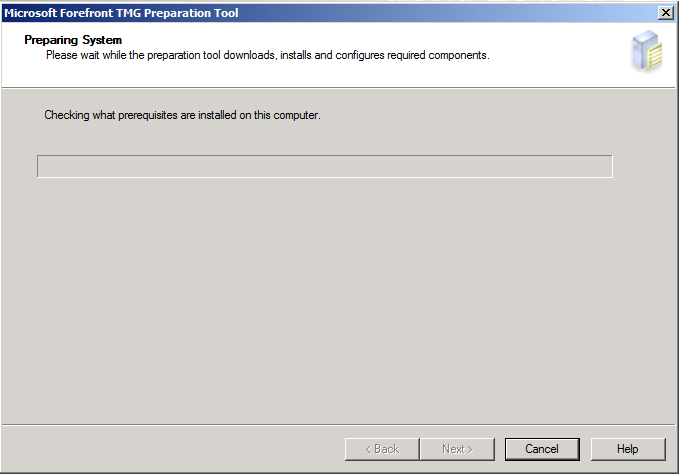This screenshot has width=679, height=474.
Task: Open Help for the preparation tool
Action: [x=627, y=449]
